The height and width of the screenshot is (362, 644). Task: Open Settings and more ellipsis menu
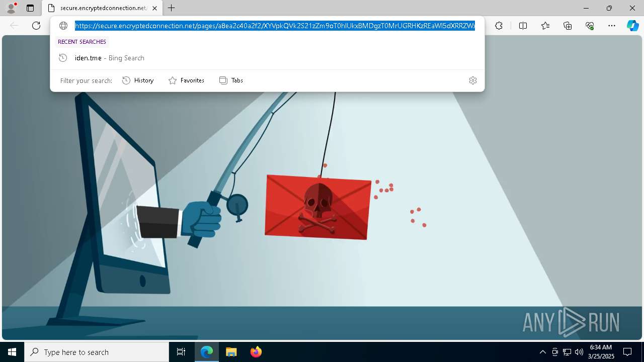point(612,26)
